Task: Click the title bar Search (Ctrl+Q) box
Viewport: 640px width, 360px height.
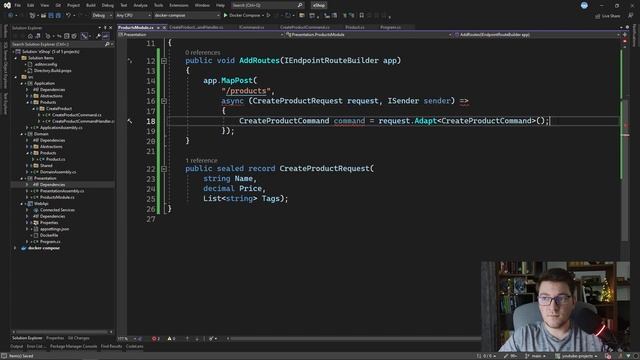Action: point(267,5)
